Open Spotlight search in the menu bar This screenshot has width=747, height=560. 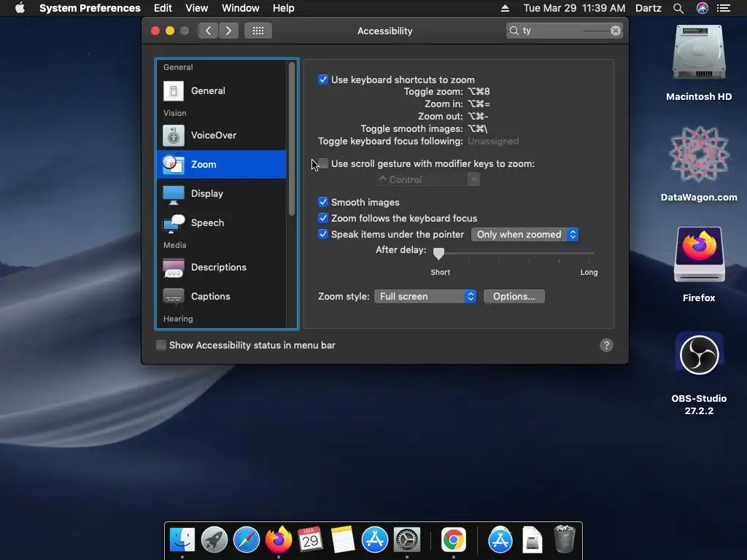tap(678, 8)
